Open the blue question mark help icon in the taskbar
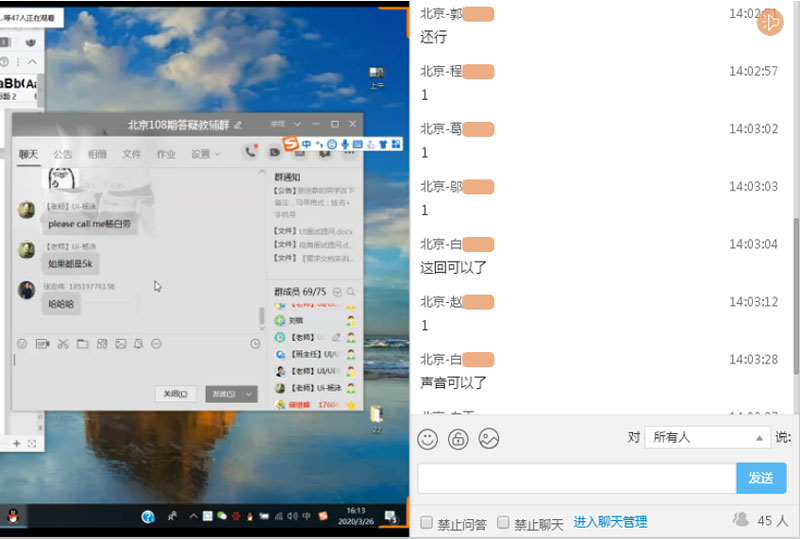 click(148, 517)
